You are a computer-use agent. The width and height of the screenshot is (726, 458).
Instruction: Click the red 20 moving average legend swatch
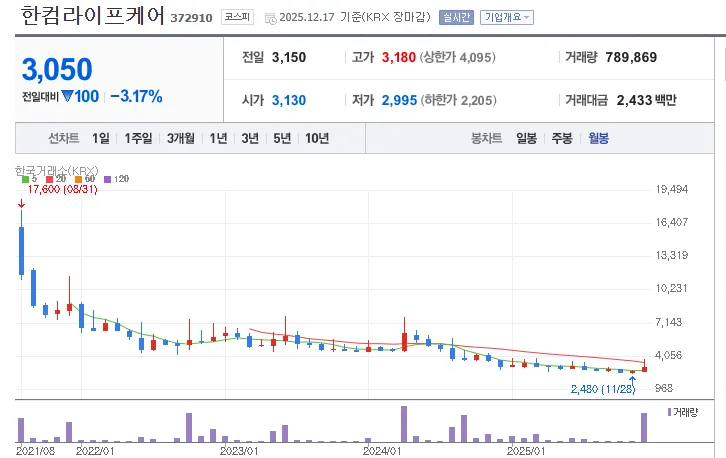50,179
